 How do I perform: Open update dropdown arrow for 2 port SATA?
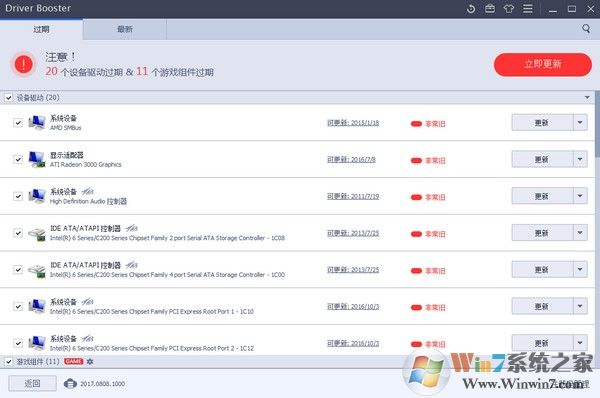(580, 233)
